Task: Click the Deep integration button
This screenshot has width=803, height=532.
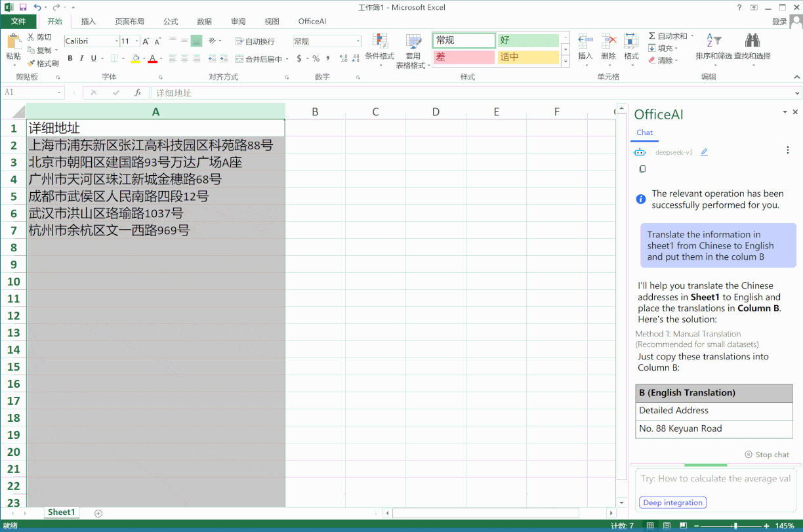Action: click(x=672, y=502)
